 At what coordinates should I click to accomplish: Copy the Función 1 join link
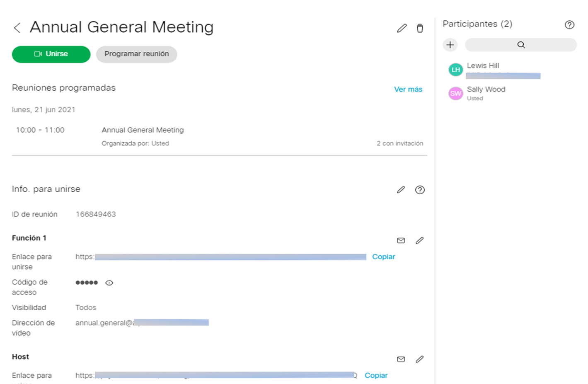[x=383, y=257]
